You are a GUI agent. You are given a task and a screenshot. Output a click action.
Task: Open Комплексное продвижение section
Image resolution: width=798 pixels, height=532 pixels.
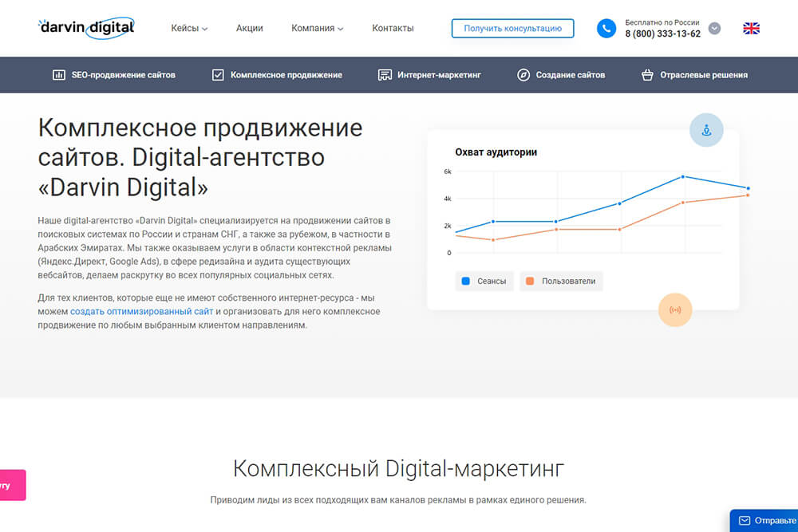coord(277,75)
